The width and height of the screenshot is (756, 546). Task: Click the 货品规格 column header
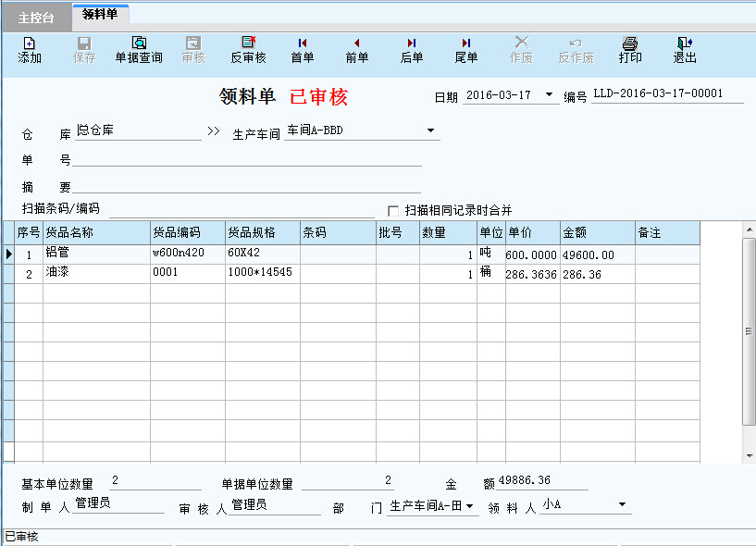pyautogui.click(x=263, y=232)
